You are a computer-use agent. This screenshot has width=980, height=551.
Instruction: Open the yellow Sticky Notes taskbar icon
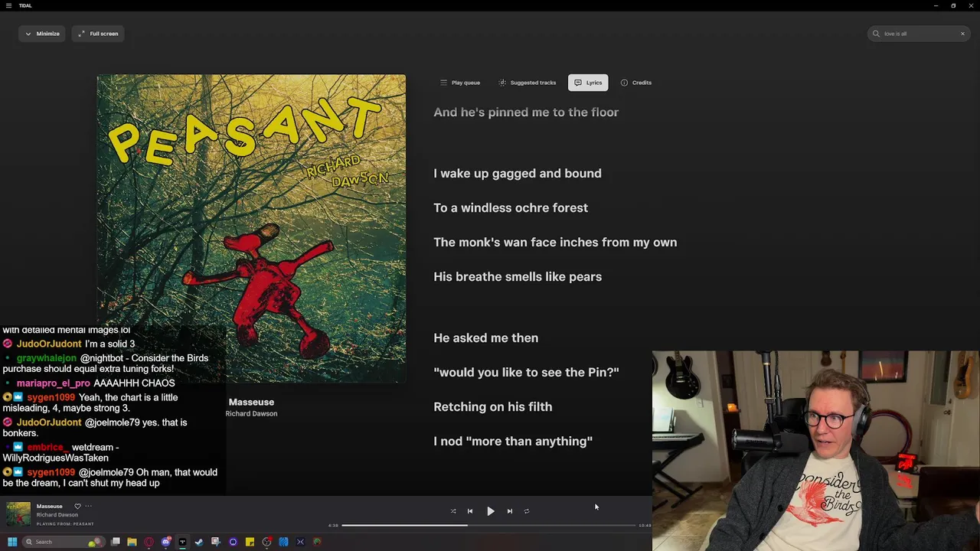(x=250, y=542)
